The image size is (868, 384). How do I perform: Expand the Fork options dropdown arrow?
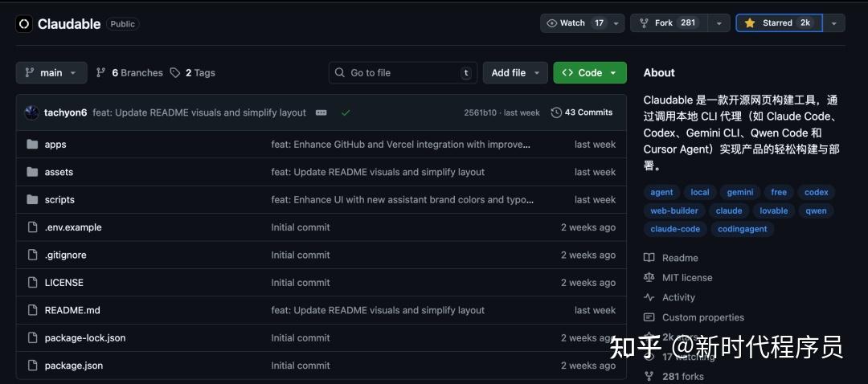pos(719,23)
